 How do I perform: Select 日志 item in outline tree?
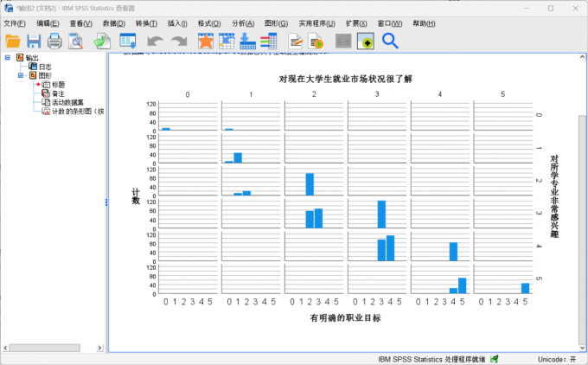[44, 67]
